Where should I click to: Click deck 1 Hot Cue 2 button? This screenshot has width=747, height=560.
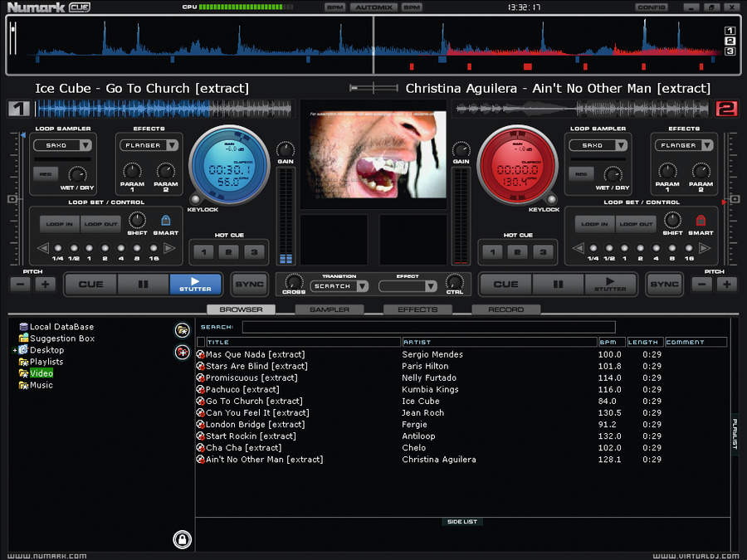pyautogui.click(x=229, y=252)
